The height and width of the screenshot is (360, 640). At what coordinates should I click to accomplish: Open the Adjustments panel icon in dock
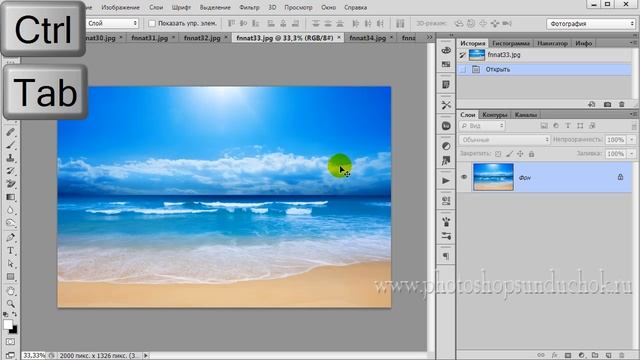(x=446, y=146)
